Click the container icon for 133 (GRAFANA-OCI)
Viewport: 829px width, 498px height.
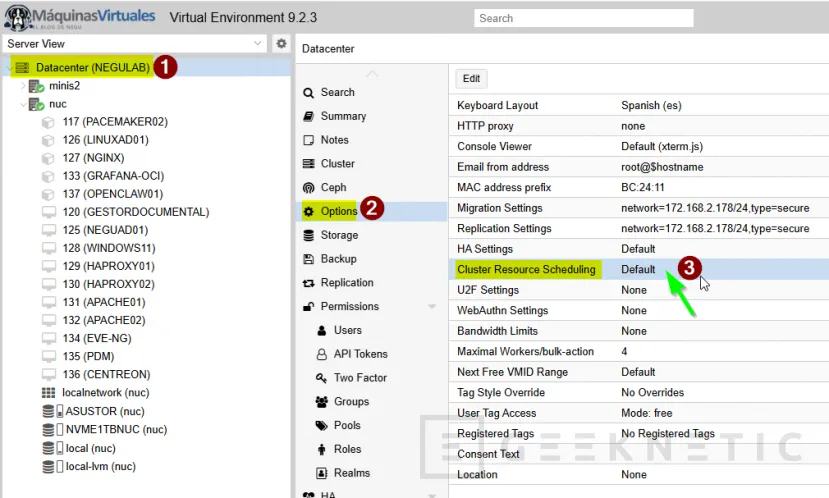pyautogui.click(x=48, y=176)
